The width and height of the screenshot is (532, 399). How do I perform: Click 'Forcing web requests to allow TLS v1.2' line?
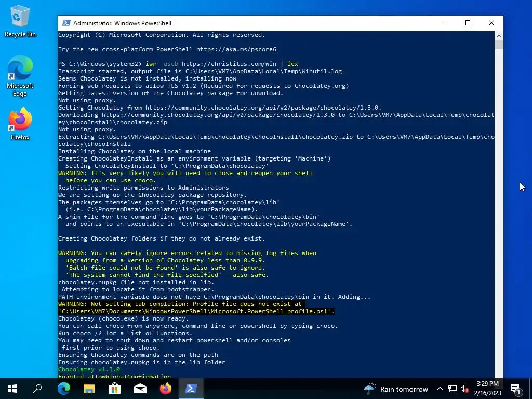(204, 86)
